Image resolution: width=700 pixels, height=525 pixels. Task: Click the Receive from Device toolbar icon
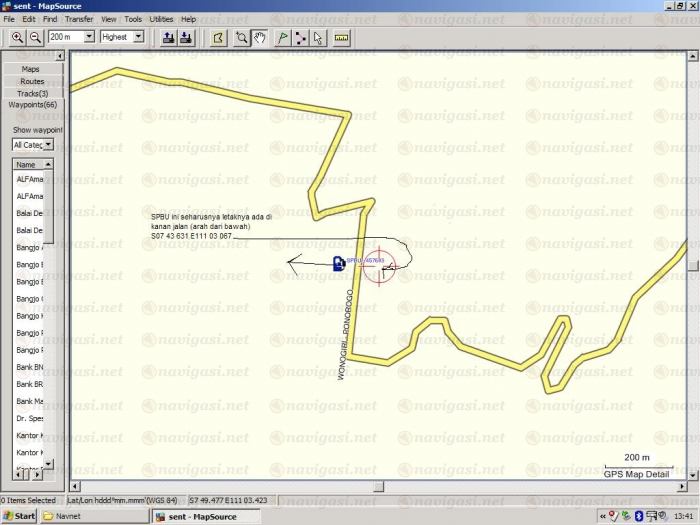pos(186,37)
